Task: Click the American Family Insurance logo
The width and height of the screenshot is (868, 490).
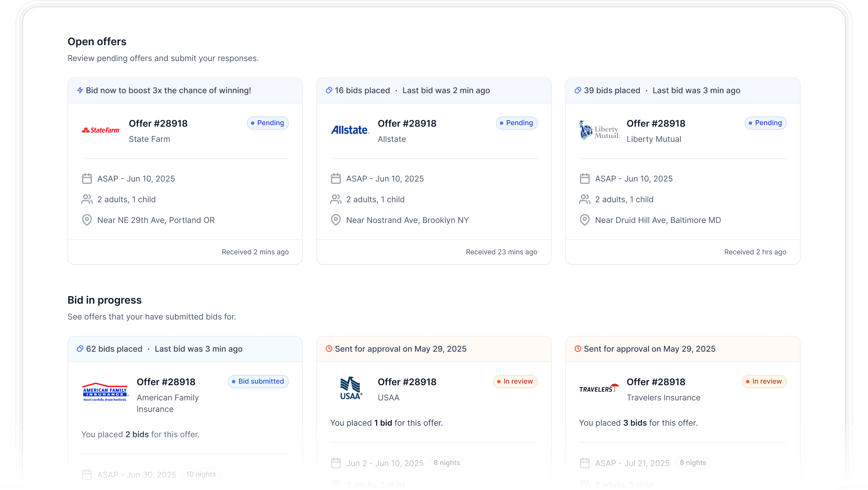Action: tap(105, 391)
